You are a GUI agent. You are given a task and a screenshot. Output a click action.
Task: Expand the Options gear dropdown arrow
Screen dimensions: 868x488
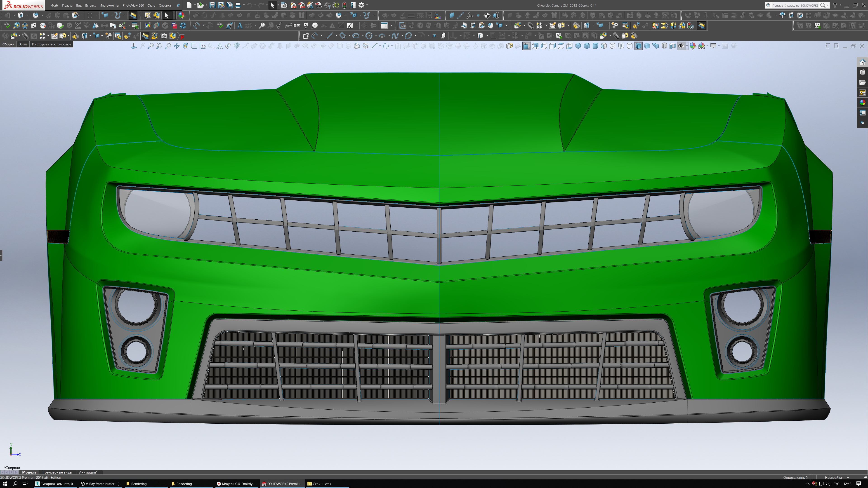(x=367, y=5)
